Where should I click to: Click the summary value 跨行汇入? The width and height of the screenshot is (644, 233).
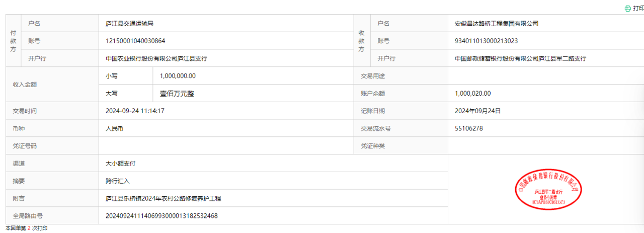(x=117, y=181)
